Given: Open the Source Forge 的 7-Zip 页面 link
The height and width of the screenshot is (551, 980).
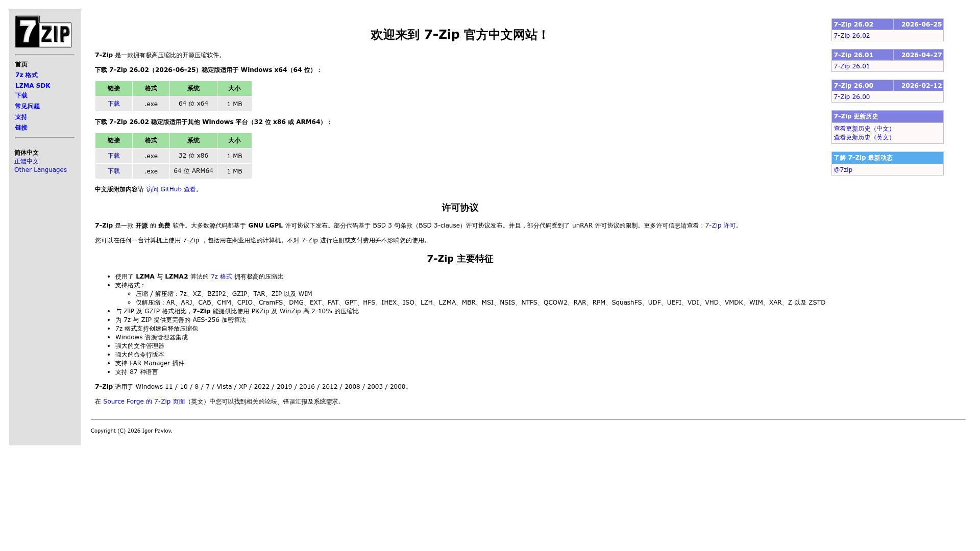Looking at the screenshot, I should point(144,402).
